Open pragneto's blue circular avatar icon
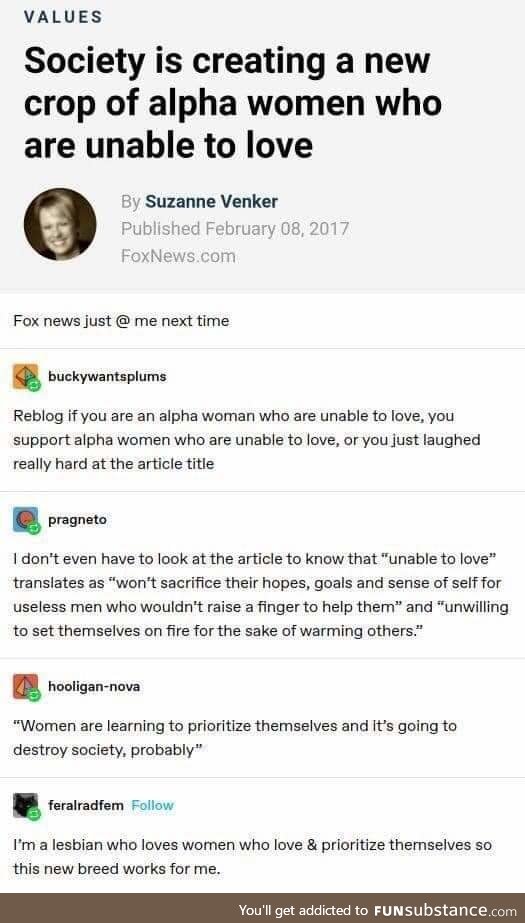The image size is (525, 923). click(x=25, y=519)
